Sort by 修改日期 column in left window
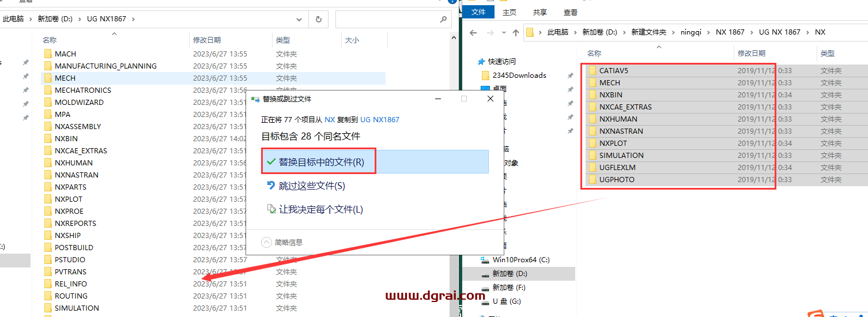 (x=207, y=40)
